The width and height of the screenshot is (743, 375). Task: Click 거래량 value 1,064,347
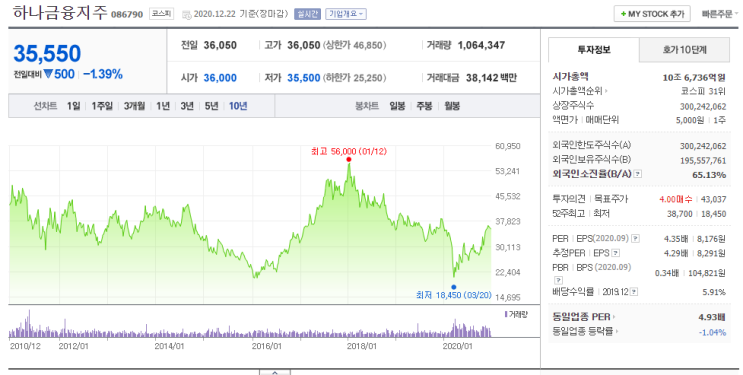coord(481,46)
